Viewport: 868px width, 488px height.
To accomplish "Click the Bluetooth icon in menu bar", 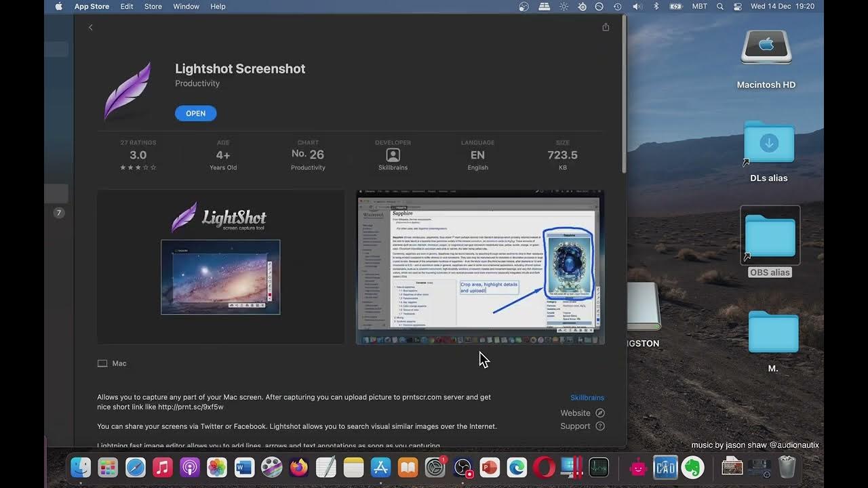I will pyautogui.click(x=656, y=6).
